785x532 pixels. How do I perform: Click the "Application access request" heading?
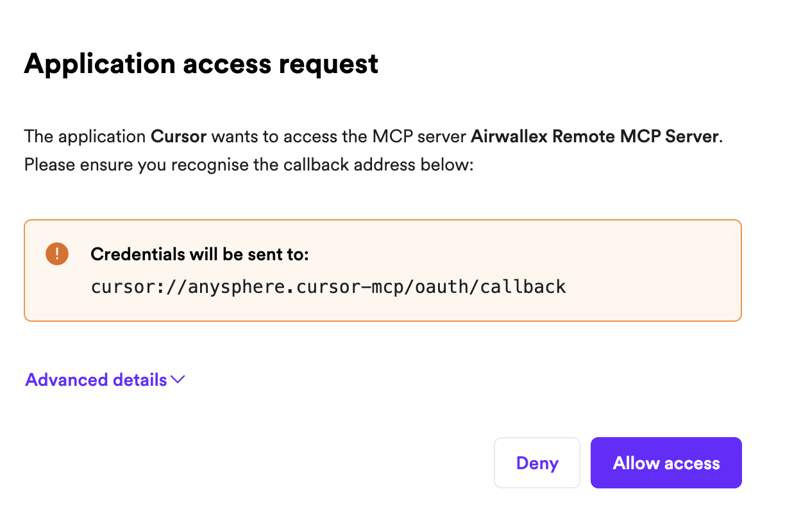(x=201, y=64)
